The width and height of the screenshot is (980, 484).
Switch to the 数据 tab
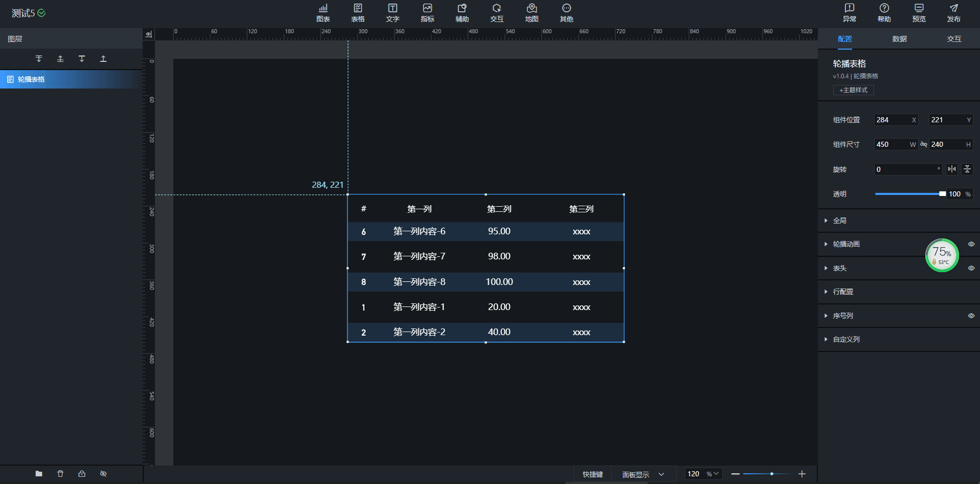point(899,39)
